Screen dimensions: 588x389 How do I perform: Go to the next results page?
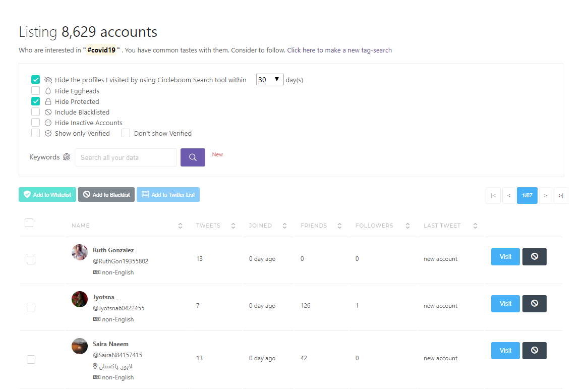pos(545,195)
